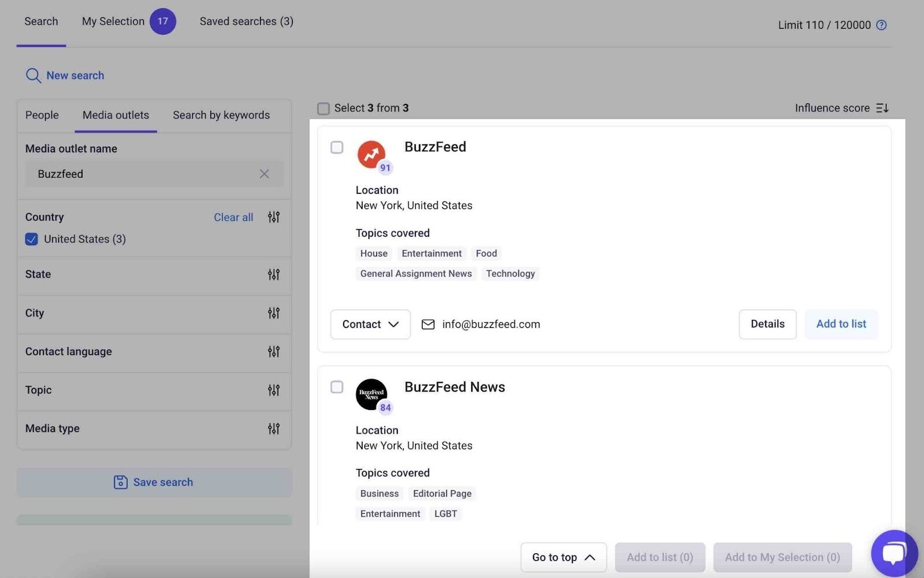Click the 17 selection count badge
The image size is (924, 578).
(163, 21)
